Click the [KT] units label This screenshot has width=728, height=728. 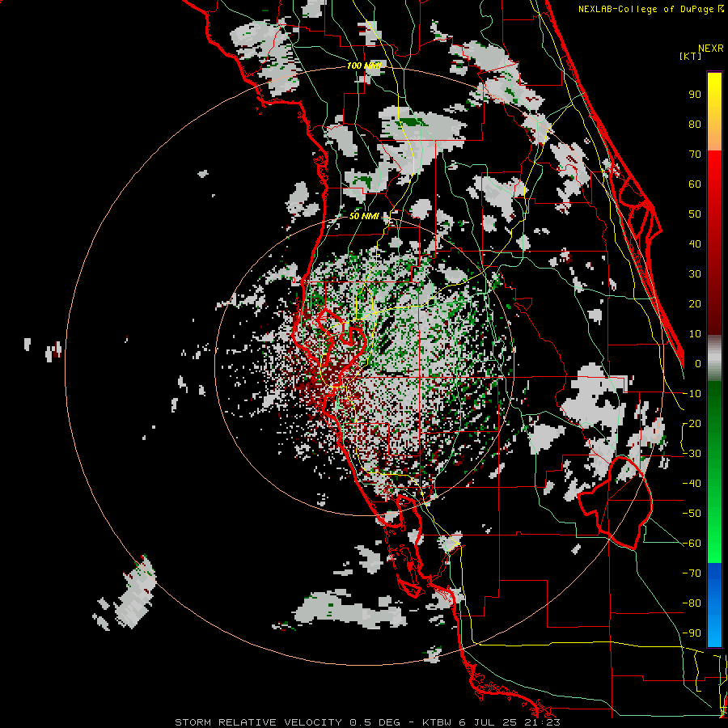coord(691,56)
